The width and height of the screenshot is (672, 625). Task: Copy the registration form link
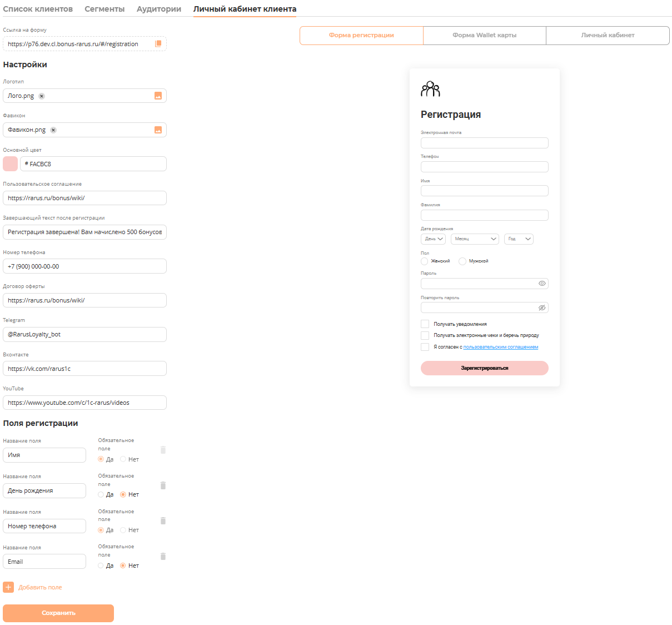click(x=158, y=44)
